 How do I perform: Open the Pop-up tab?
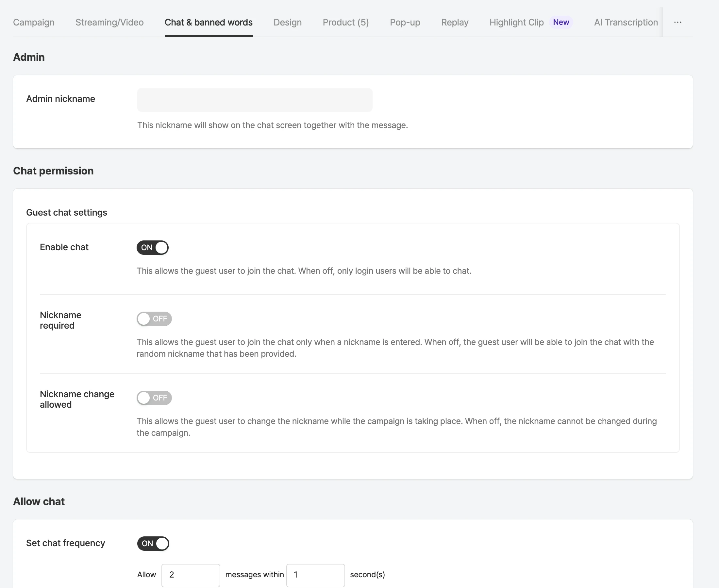pyautogui.click(x=405, y=22)
